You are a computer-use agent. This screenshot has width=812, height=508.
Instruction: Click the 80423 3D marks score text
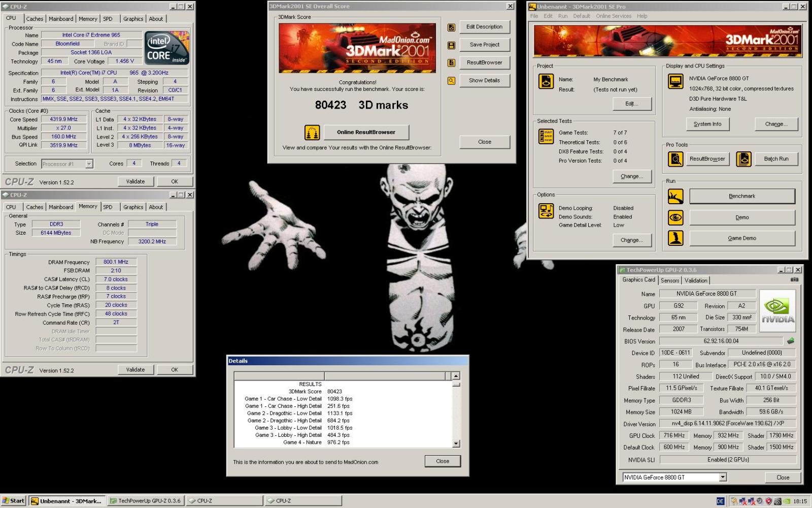[x=361, y=105]
